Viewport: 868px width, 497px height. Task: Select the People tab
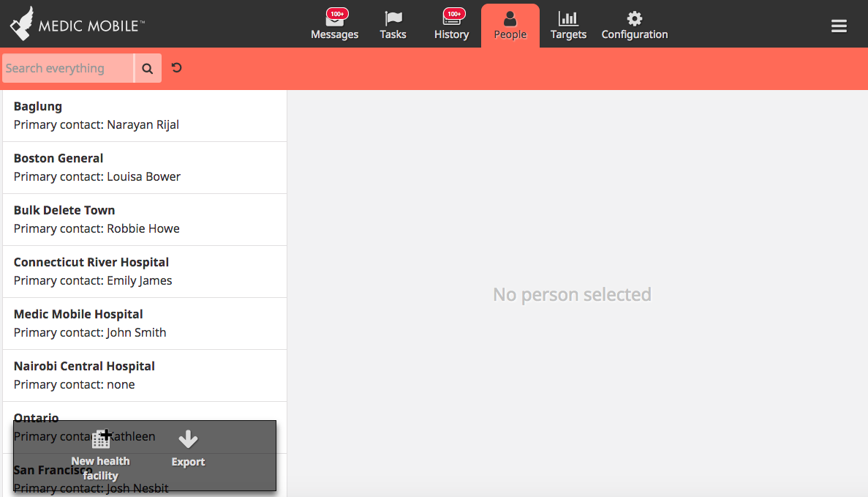click(510, 26)
